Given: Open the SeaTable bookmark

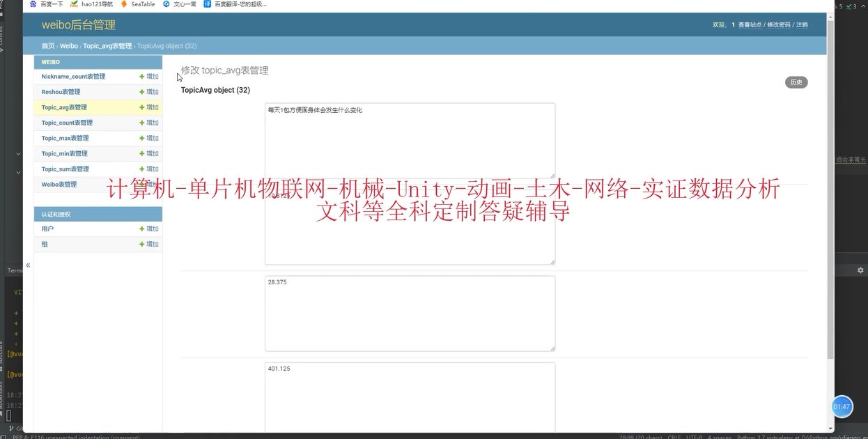Looking at the screenshot, I should click(138, 4).
